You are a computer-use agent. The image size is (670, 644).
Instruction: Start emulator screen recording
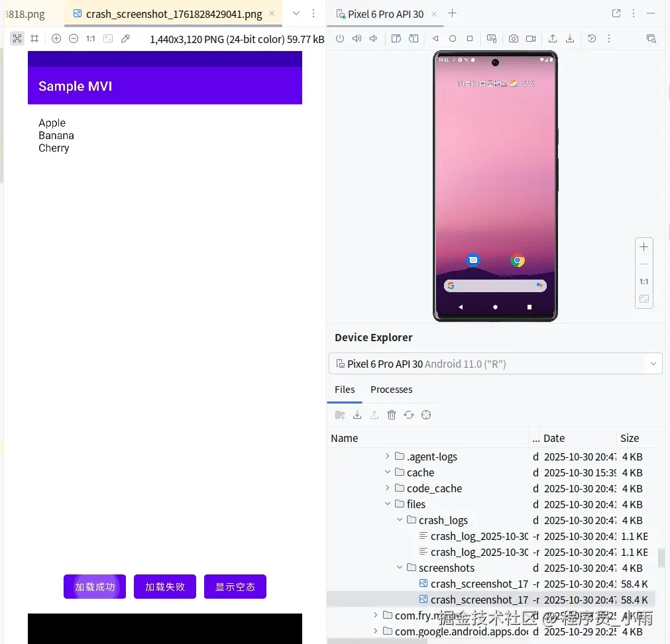coord(531,39)
